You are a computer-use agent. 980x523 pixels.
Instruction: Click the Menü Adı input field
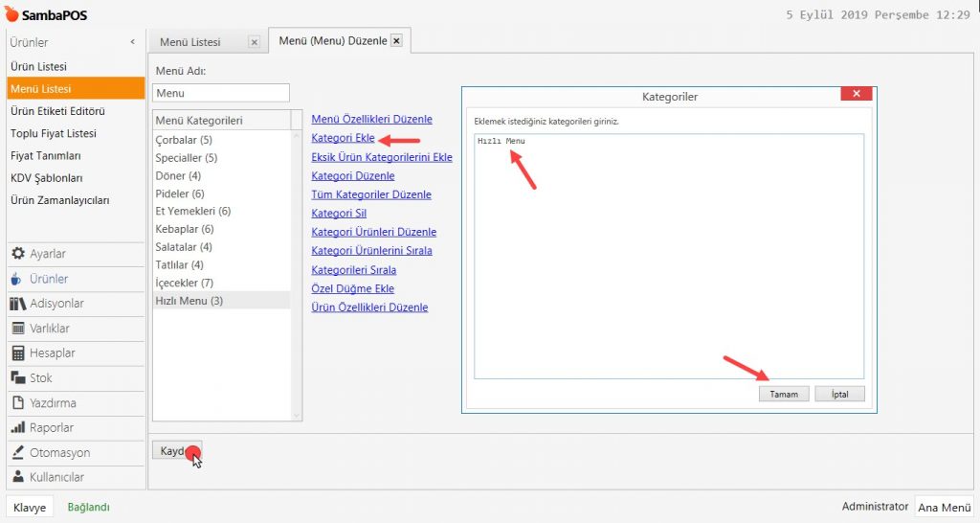pyautogui.click(x=220, y=93)
